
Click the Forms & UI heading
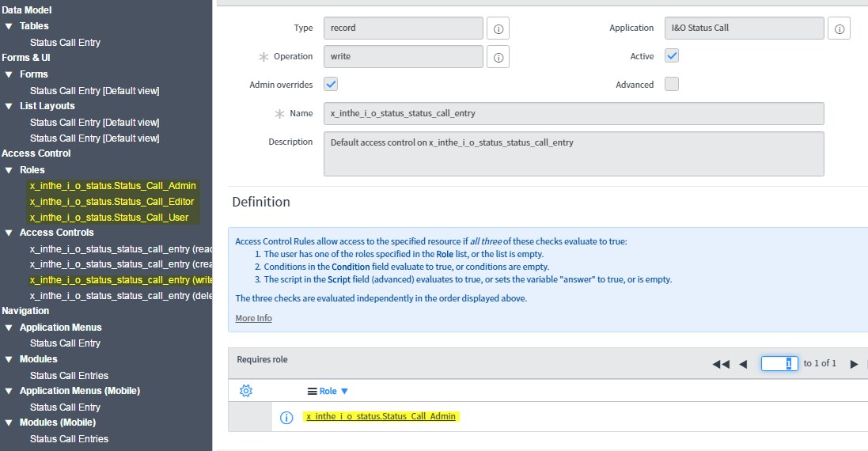click(x=26, y=58)
